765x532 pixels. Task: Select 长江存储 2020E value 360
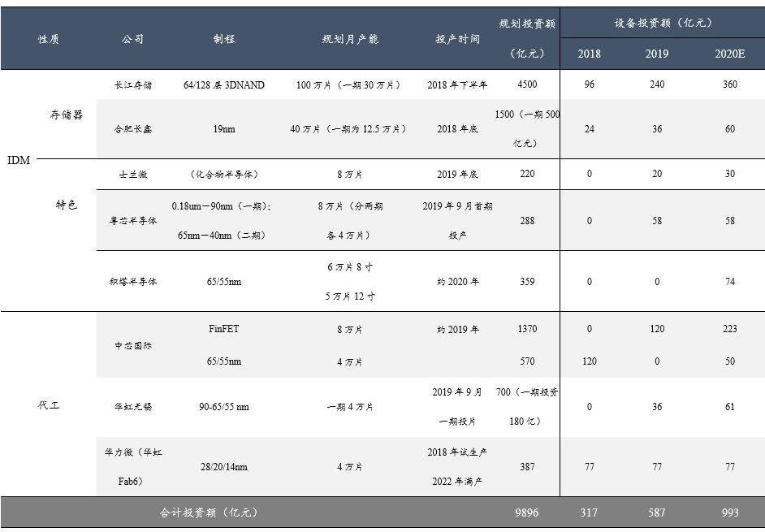[x=730, y=84]
